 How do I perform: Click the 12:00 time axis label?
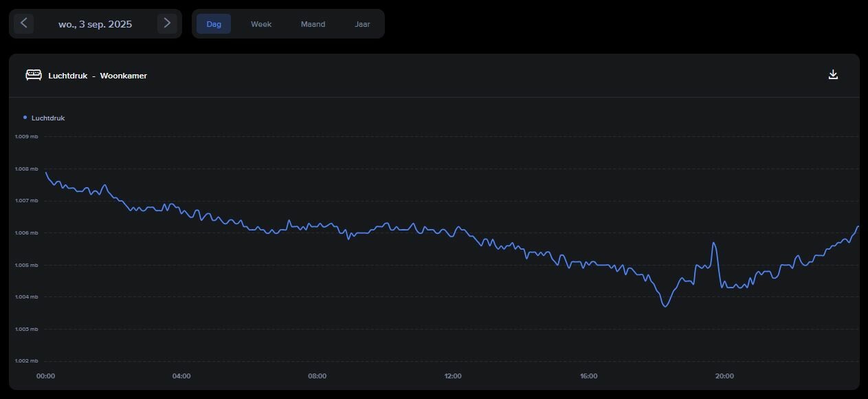(x=453, y=376)
